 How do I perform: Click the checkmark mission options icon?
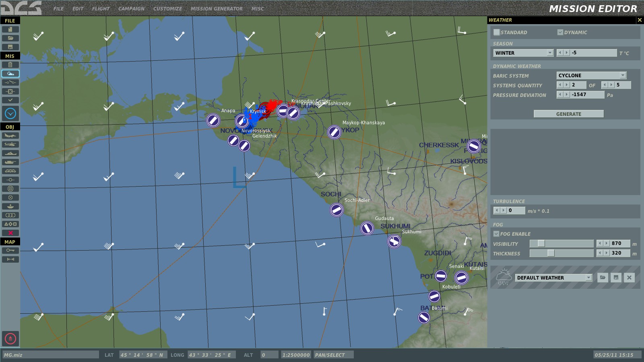tap(10, 100)
